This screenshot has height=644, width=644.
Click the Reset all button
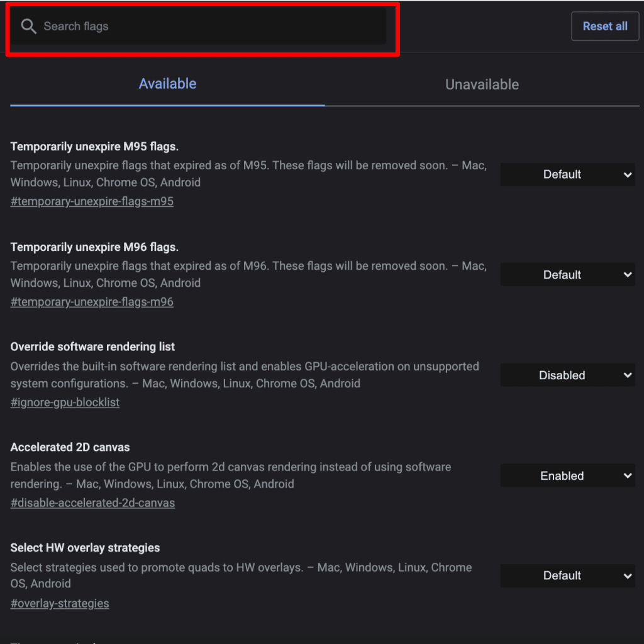pos(604,26)
